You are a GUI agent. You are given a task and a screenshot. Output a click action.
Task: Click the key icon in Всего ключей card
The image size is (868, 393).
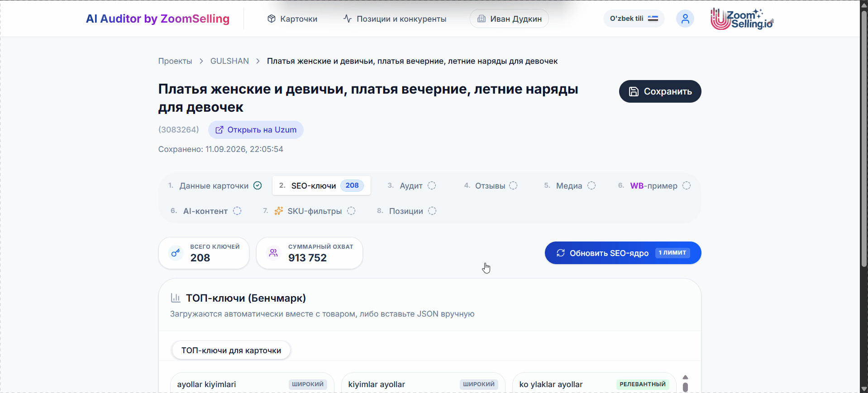pyautogui.click(x=176, y=253)
